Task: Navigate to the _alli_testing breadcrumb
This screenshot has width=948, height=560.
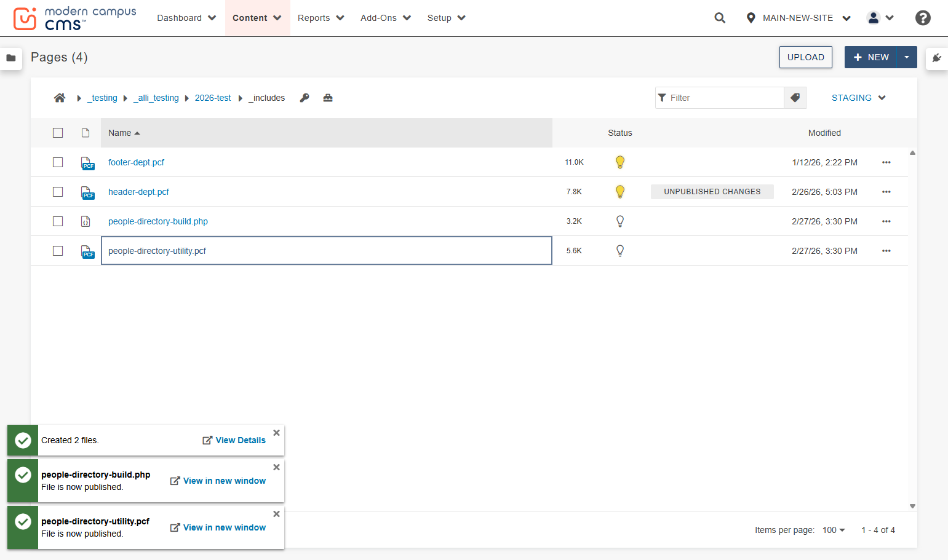Action: (156, 98)
